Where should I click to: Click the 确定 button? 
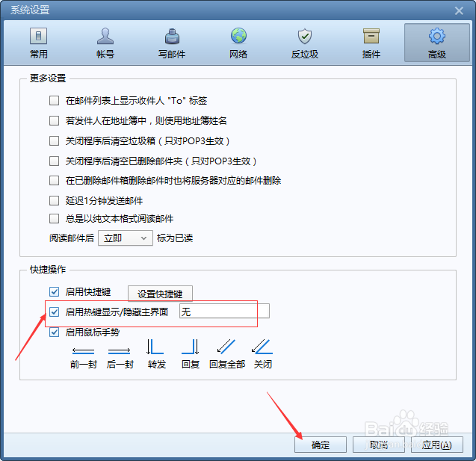321,445
